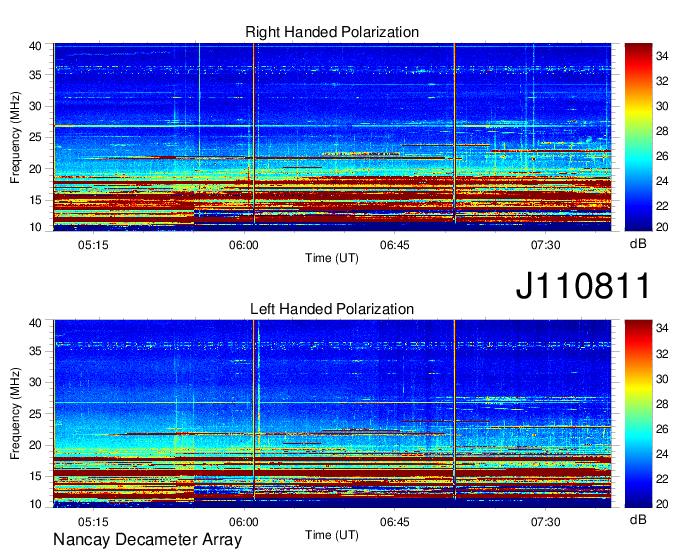Click the 35 MHz tick on bottom plot
The image size is (680, 552).
[36, 351]
